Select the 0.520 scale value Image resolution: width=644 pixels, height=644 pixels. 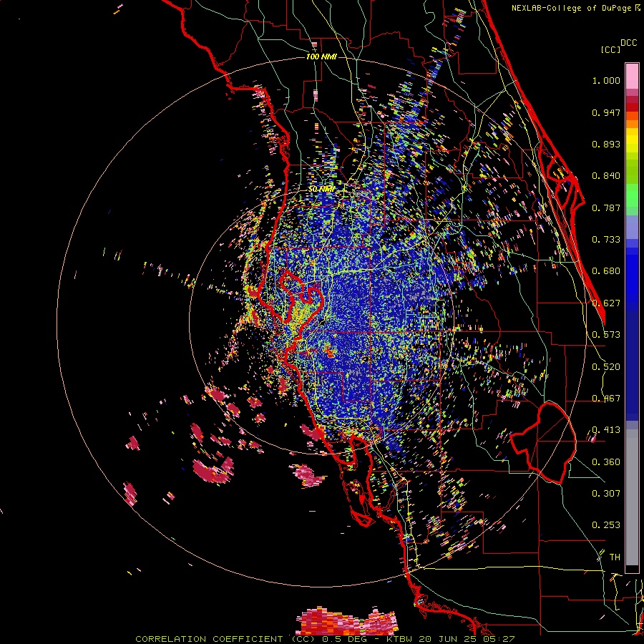point(606,367)
